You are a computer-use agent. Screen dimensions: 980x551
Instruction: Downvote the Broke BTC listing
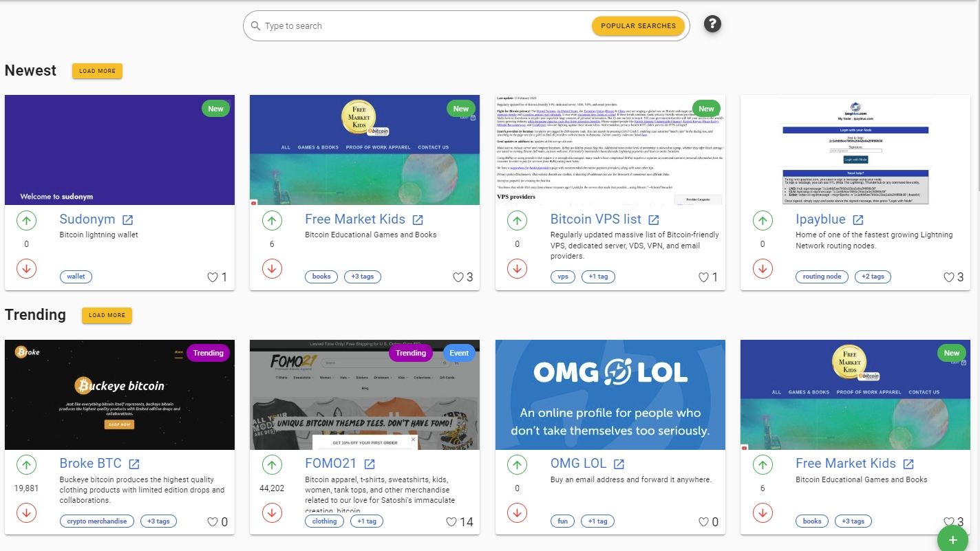(27, 512)
